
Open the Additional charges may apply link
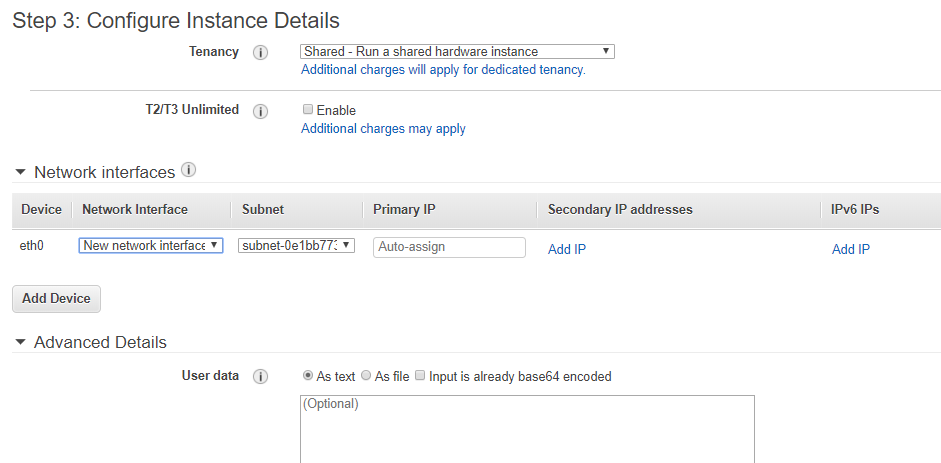(x=383, y=129)
